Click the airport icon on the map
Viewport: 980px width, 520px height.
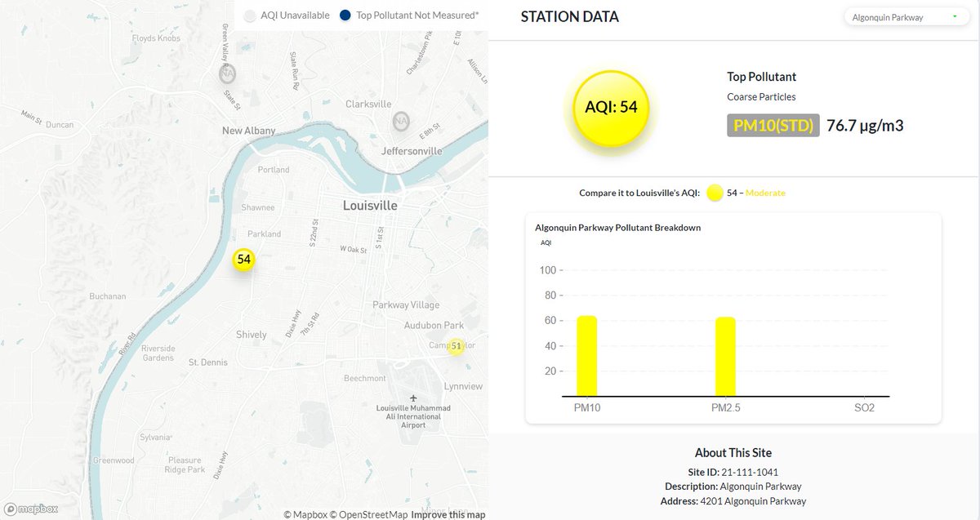[x=414, y=398]
